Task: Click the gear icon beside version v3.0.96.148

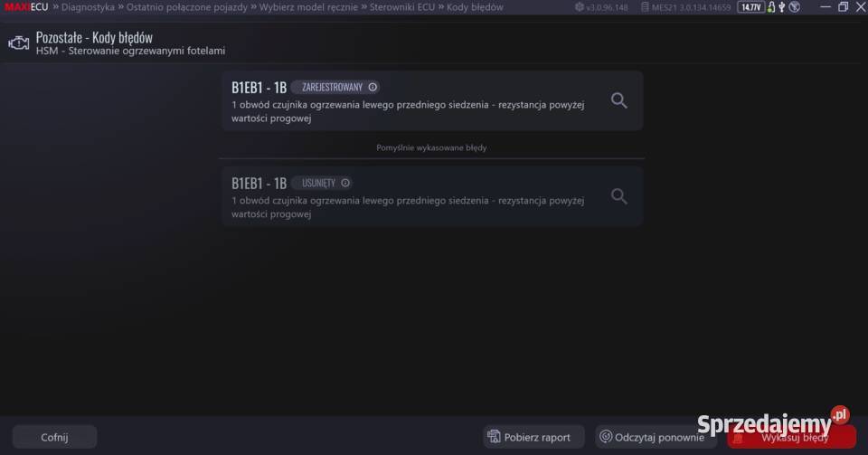Action: pyautogui.click(x=580, y=7)
